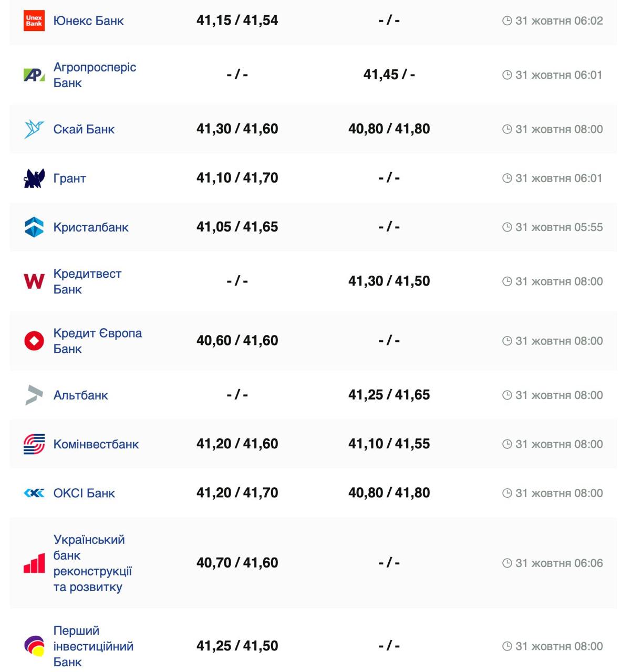The image size is (622, 672).
Task: Follow the Альтбанк name link
Action: [80, 395]
